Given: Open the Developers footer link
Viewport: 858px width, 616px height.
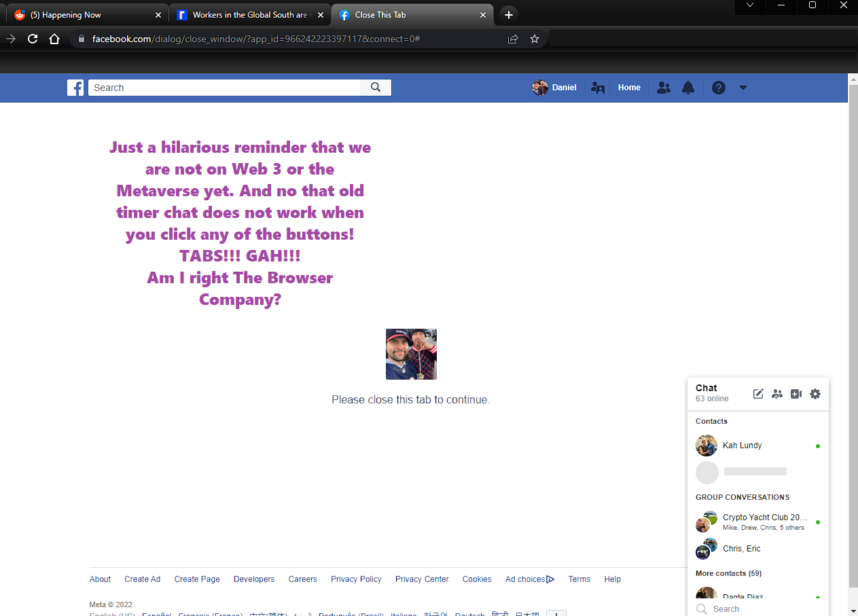Looking at the screenshot, I should 254,579.
